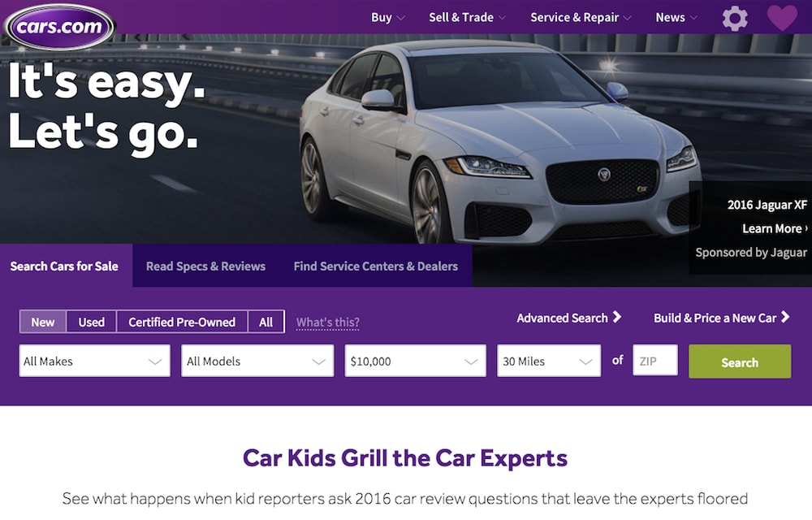Click the Advanced Search arrow chevron
This screenshot has height=520, width=812.
[617, 317]
